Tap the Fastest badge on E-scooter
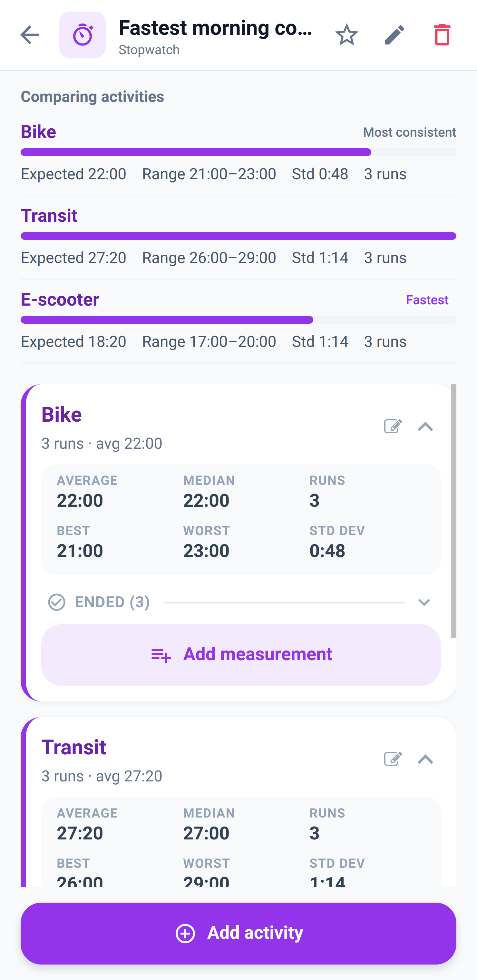This screenshot has width=477, height=980. pos(427,300)
